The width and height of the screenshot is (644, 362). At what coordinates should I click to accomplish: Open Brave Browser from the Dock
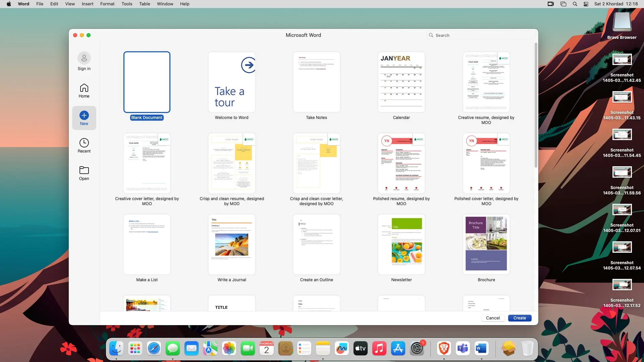click(x=444, y=349)
